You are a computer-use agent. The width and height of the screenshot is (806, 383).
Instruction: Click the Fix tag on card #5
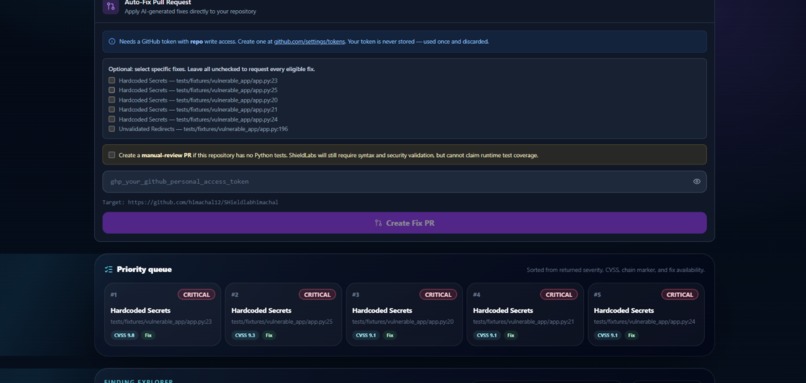[x=631, y=335]
